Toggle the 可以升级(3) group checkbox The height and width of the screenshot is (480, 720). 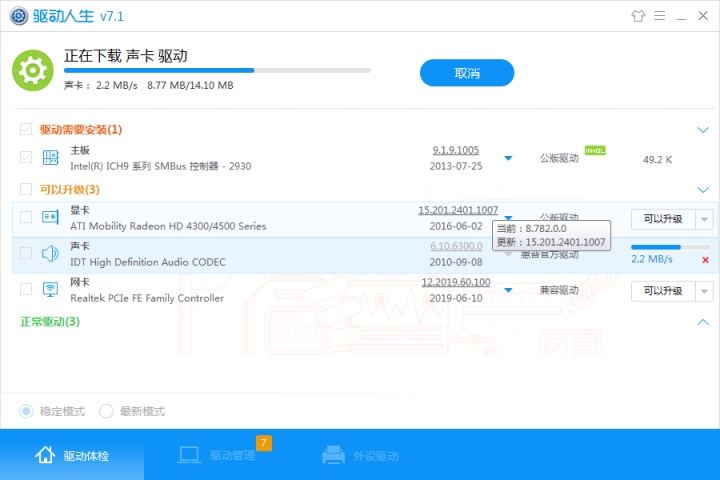point(26,189)
